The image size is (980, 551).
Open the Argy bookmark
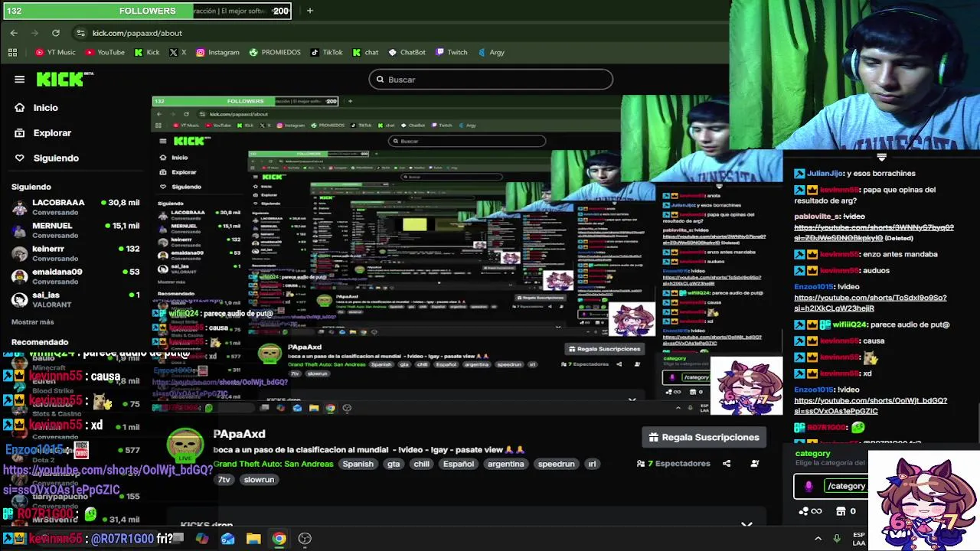coord(491,52)
